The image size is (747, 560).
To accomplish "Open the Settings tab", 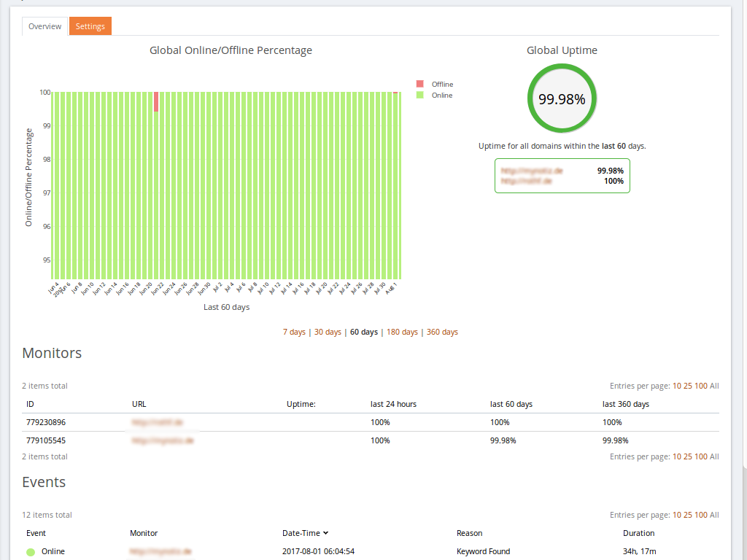I will tap(90, 26).
